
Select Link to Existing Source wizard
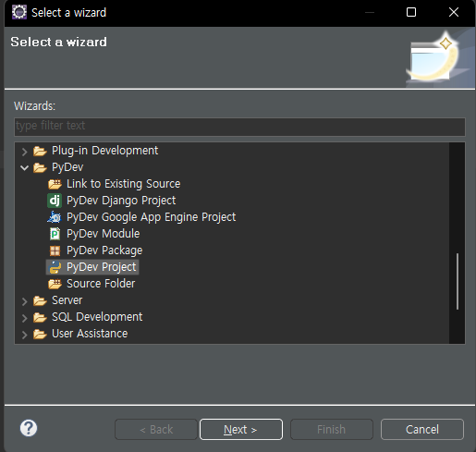pos(124,184)
